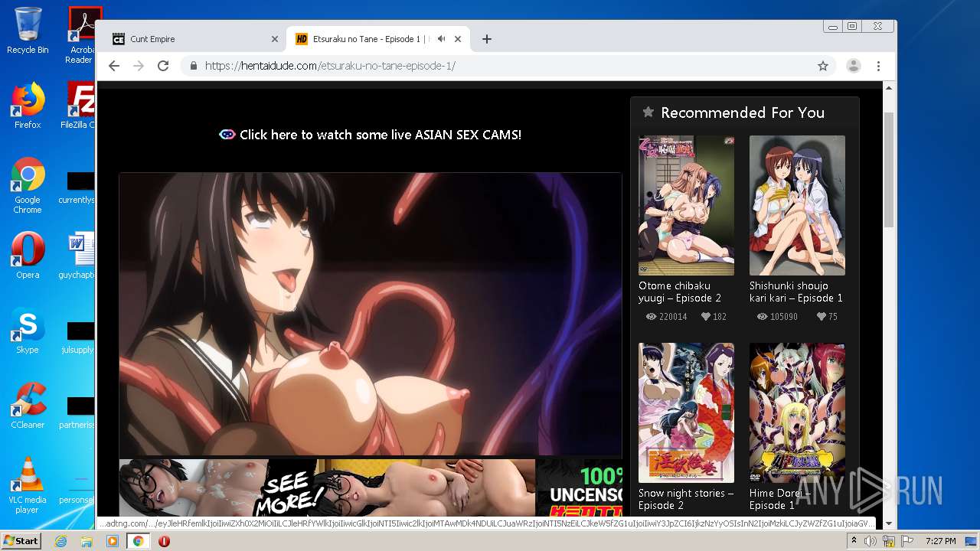Image resolution: width=980 pixels, height=551 pixels.
Task: Click the Chrome taskbar button
Action: [138, 541]
